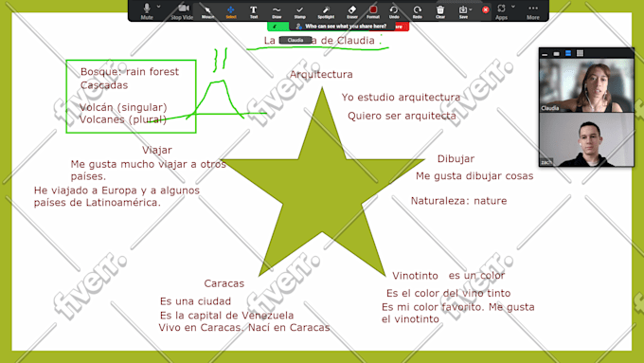Select zach's video thumbnail

click(x=586, y=139)
